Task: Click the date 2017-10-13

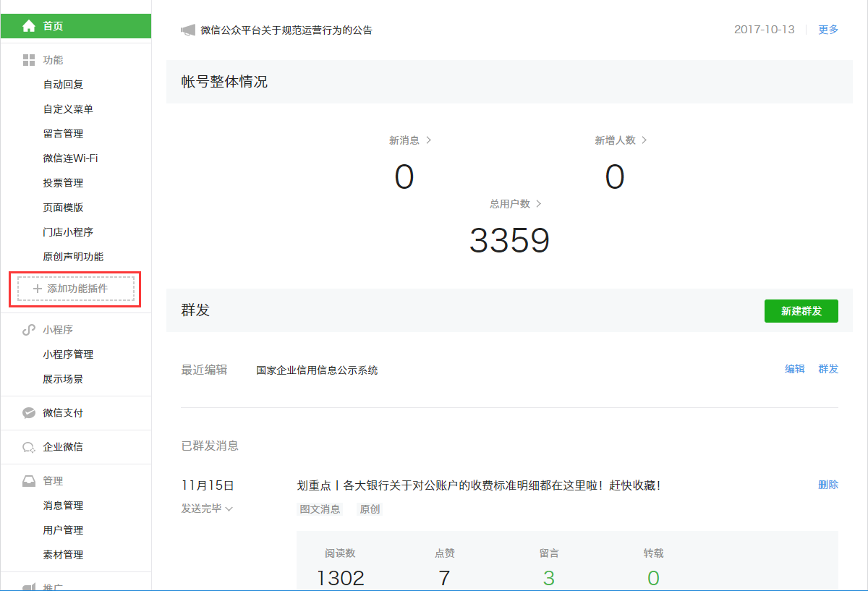Action: tap(764, 30)
